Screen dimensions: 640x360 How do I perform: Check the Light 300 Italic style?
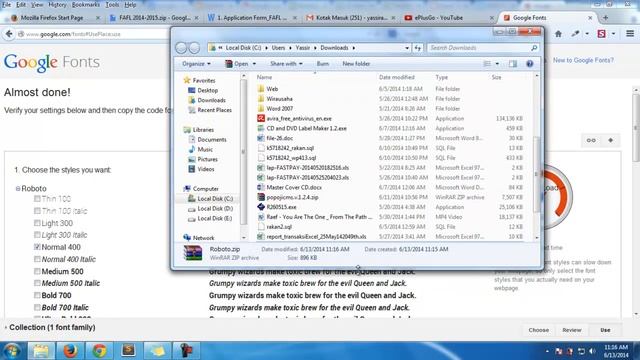point(37,235)
